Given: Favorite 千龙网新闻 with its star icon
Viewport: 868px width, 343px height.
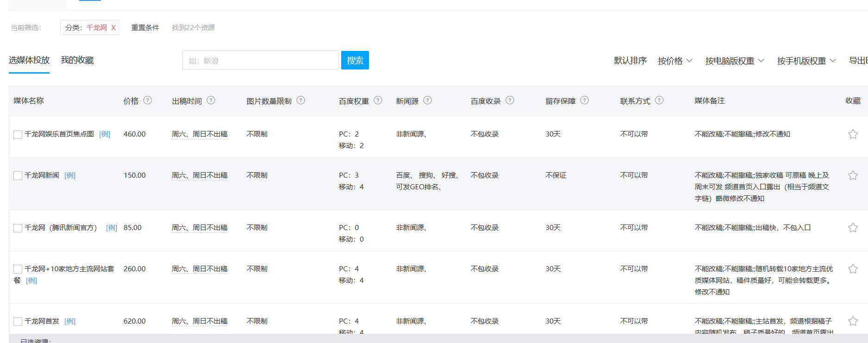Looking at the screenshot, I should point(853,175).
